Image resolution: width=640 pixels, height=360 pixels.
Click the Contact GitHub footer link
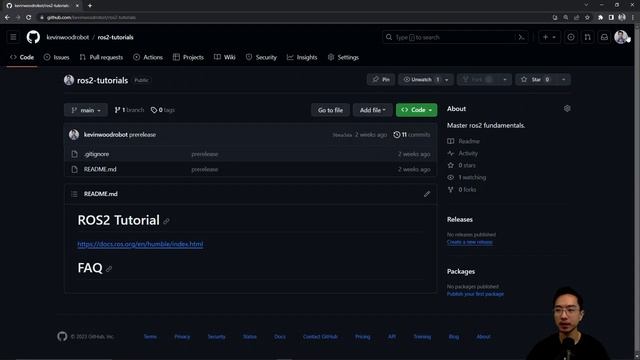320,337
